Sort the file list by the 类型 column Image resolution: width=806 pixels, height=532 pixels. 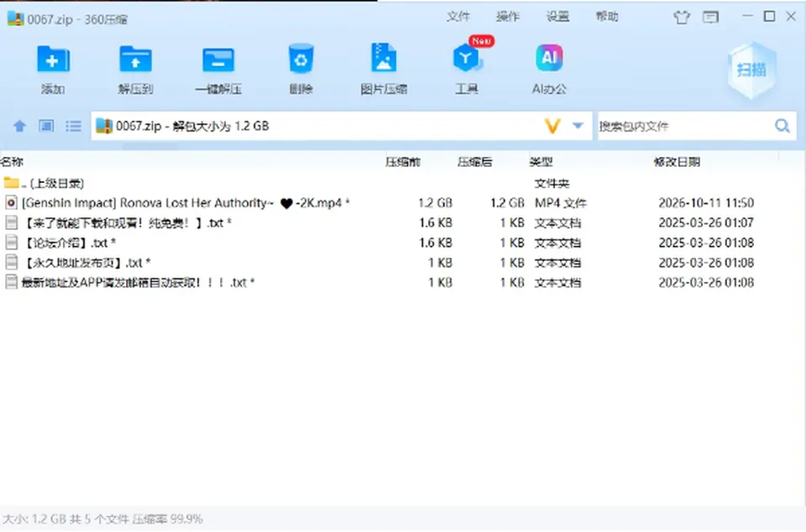541,162
